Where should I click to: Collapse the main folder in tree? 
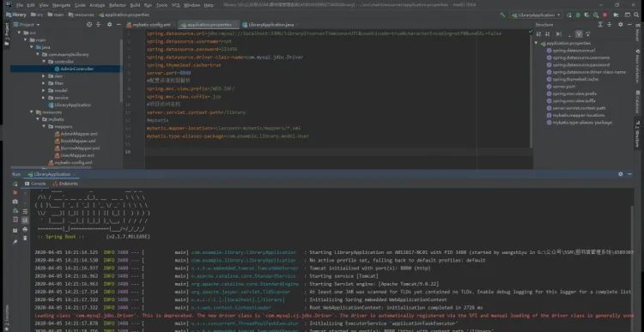coord(26,39)
